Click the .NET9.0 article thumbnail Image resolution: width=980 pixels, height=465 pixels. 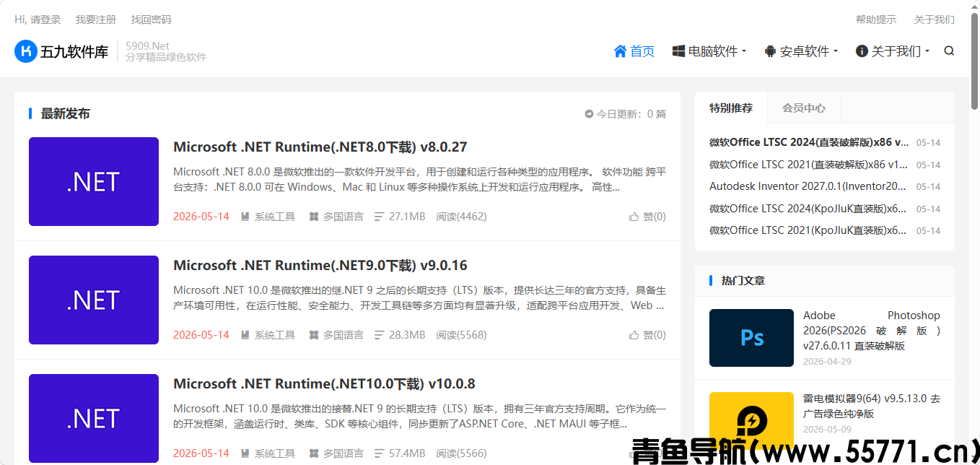click(x=94, y=300)
